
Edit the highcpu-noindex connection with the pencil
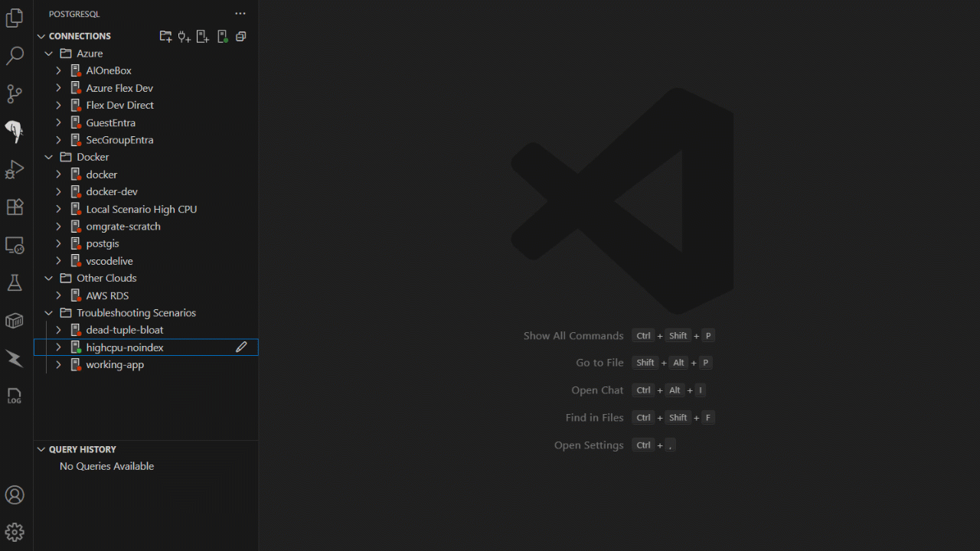pyautogui.click(x=241, y=347)
